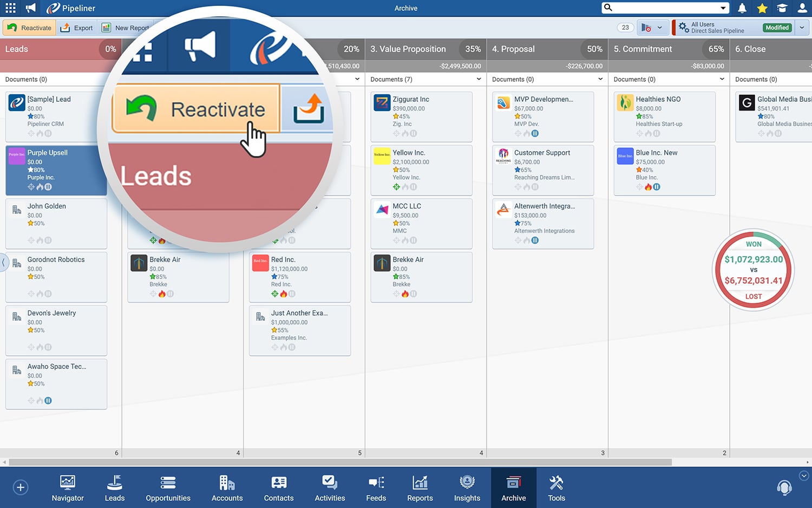Go to the Insights section

(x=466, y=487)
